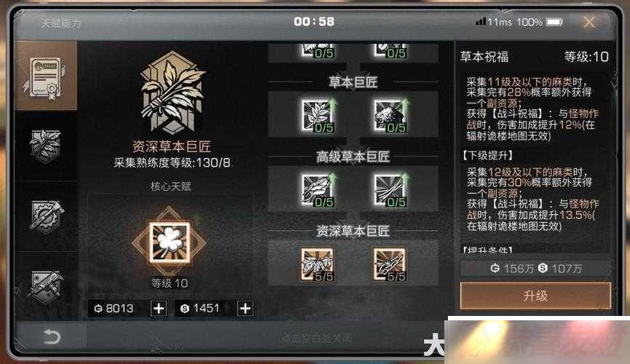Click the ore pile talent under 草本巨匠
630x364 pixels.
coord(390,116)
